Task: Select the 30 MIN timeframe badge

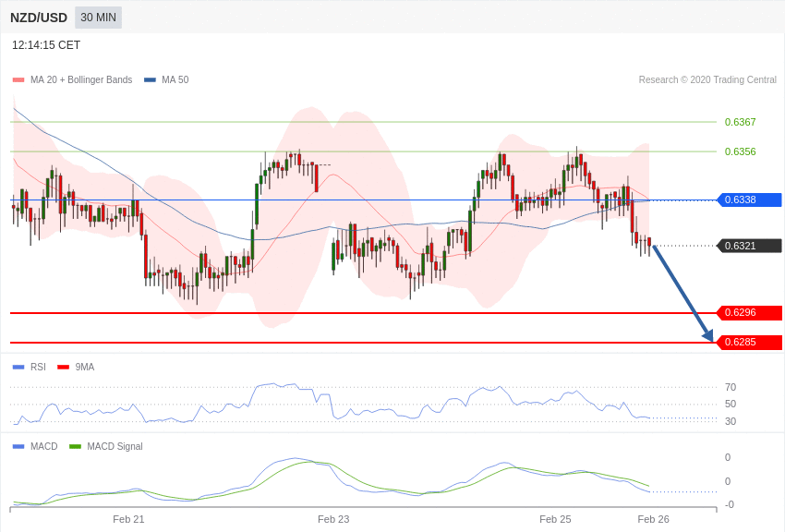Action: [x=98, y=18]
